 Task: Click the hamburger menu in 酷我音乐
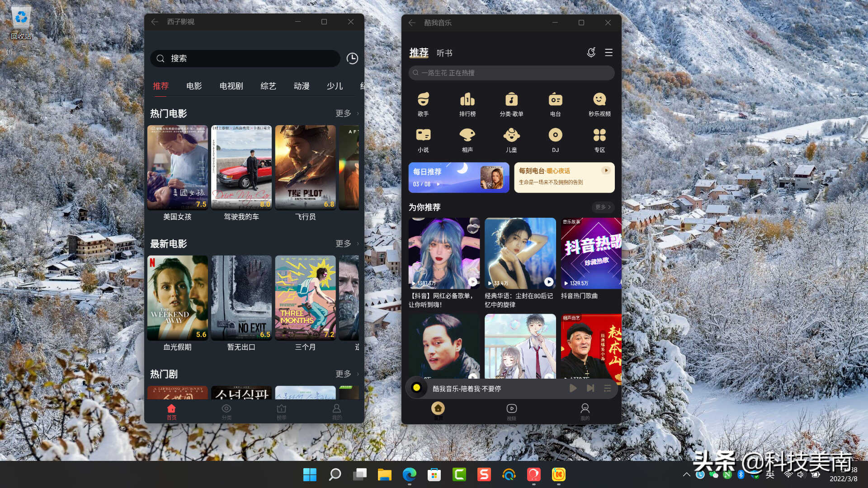click(x=609, y=53)
